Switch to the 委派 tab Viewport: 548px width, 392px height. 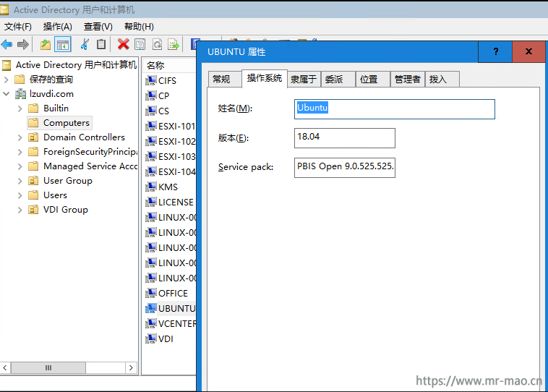(338, 80)
